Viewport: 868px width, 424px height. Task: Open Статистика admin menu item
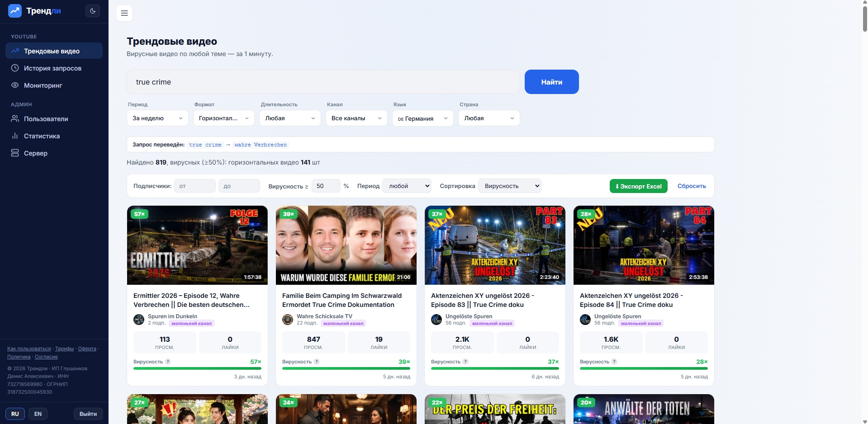point(54,136)
